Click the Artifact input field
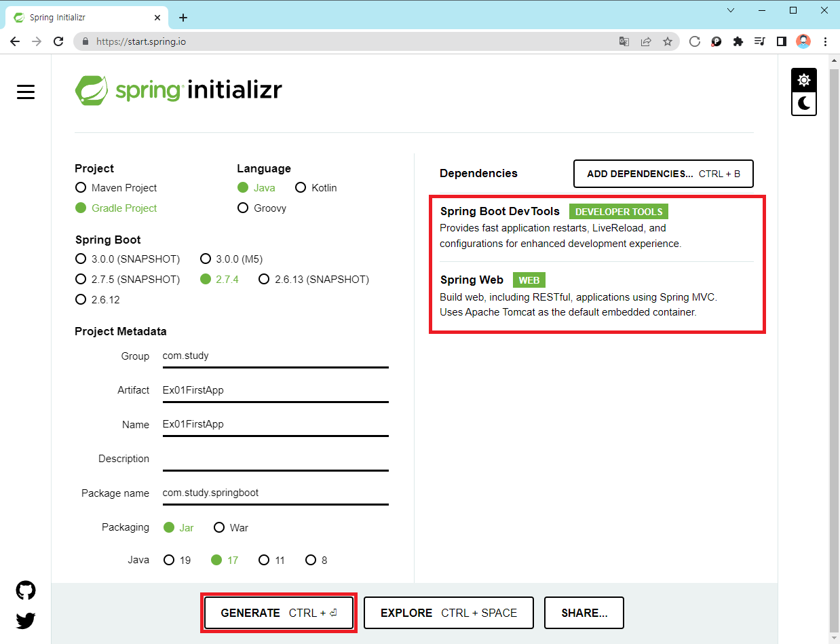Image resolution: width=840 pixels, height=644 pixels. 275,390
